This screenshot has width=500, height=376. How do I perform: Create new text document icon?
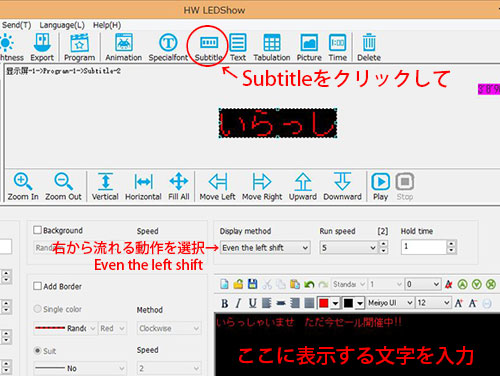pos(224,284)
